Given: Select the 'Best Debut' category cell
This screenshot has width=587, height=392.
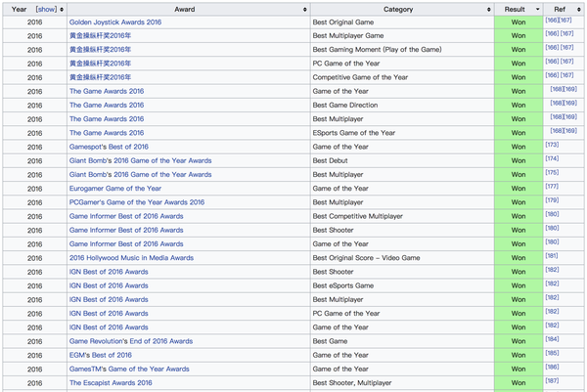Looking at the screenshot, I should [402, 160].
